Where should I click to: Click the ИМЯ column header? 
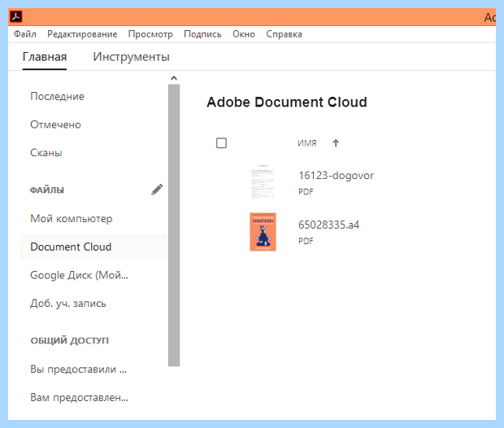pos(307,143)
